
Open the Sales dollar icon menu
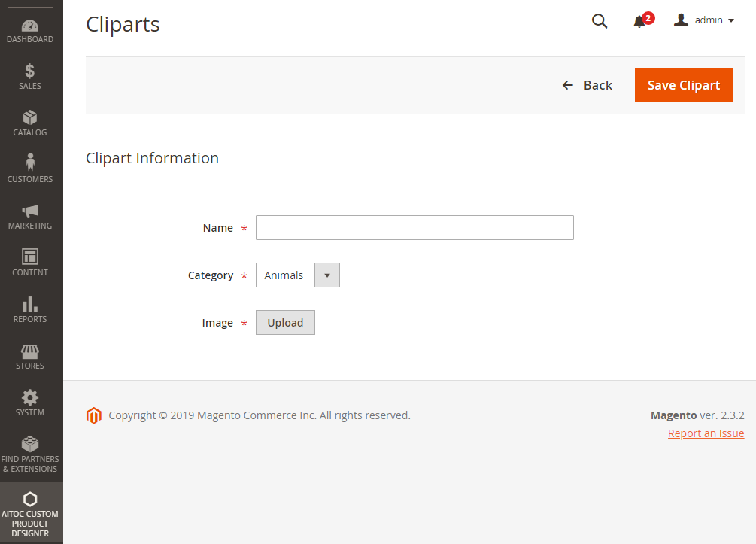tap(30, 71)
